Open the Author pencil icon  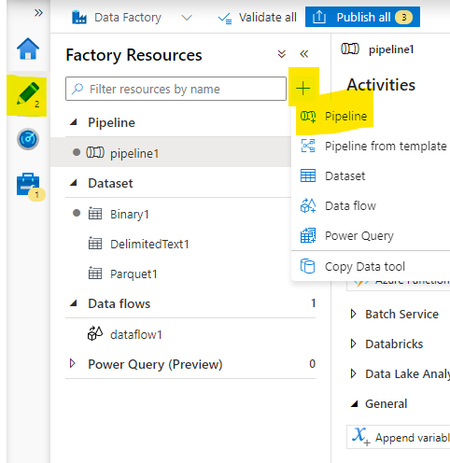28,94
